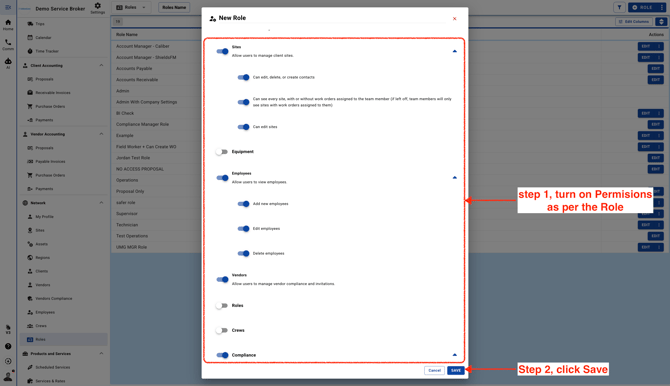Toggle 'Edit employees' switch
This screenshot has height=386, width=670.
point(243,229)
